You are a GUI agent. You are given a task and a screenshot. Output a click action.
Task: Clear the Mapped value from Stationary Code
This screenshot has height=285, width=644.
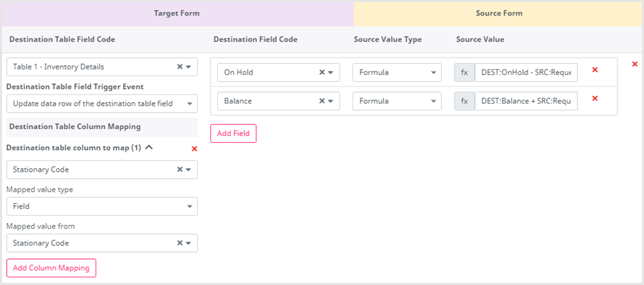[x=180, y=242]
